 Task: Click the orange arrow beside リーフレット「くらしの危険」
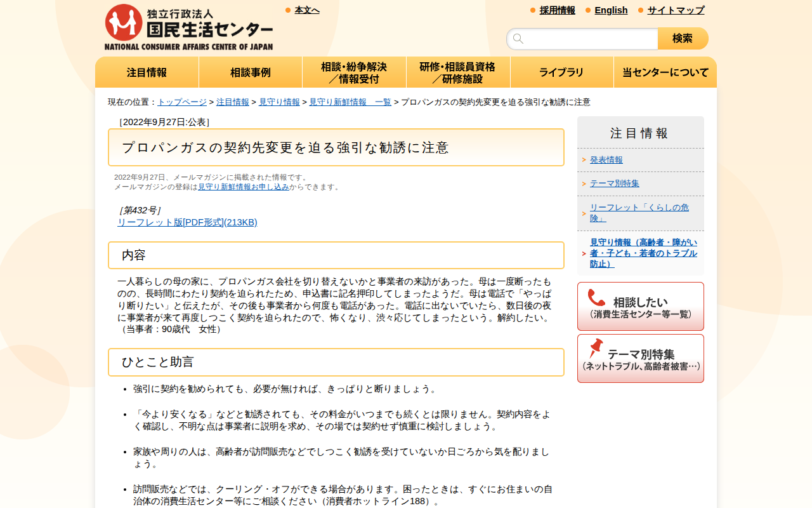pos(584,213)
